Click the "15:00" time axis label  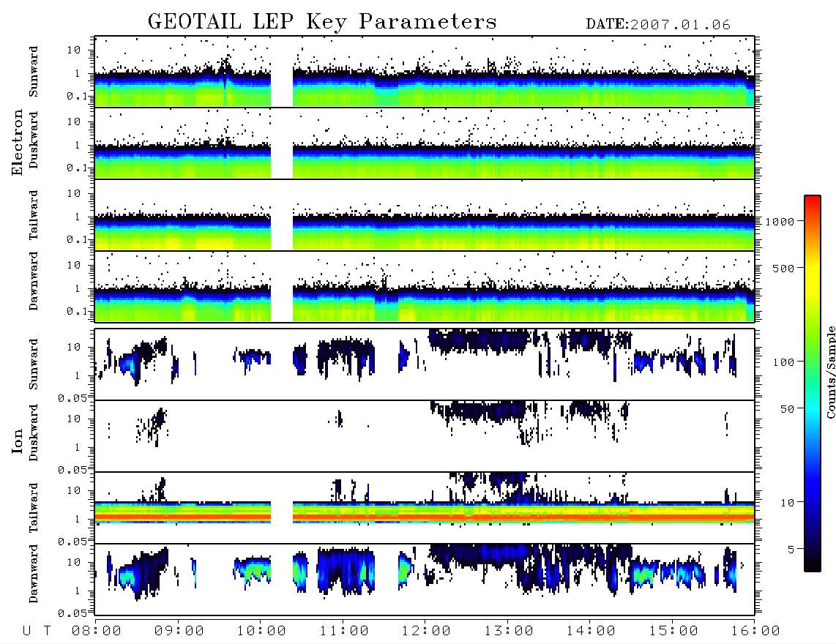click(673, 631)
